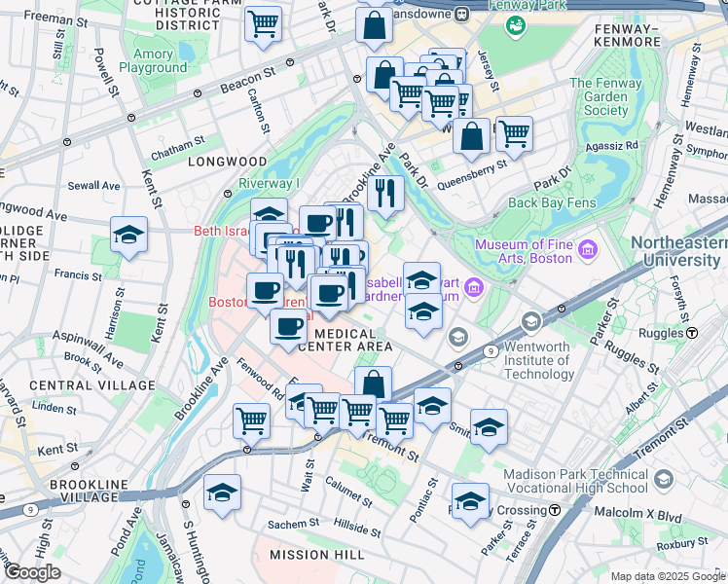Click the Fenway Park green venue icon
728x584 pixels.
[x=516, y=25]
